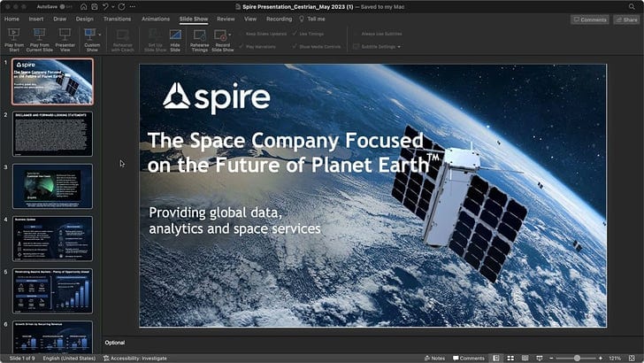Click Record Slide Show icon
Screen dimensions: 644x363
click(220, 35)
